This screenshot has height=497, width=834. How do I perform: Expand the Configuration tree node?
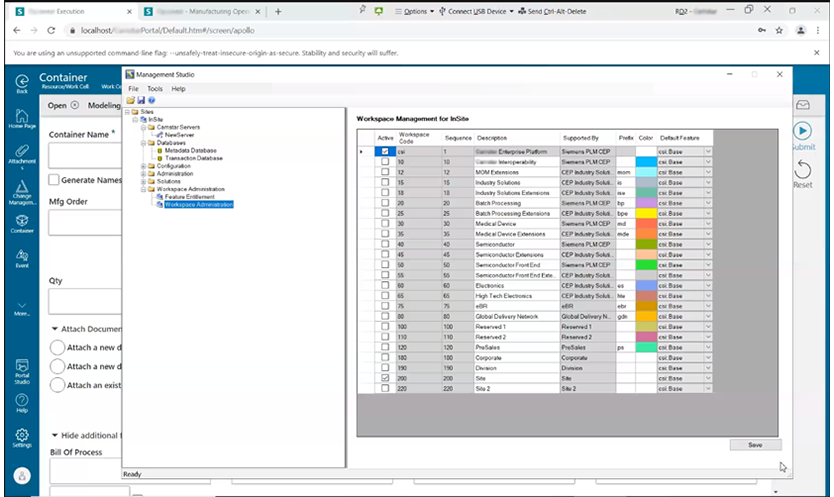click(x=142, y=166)
